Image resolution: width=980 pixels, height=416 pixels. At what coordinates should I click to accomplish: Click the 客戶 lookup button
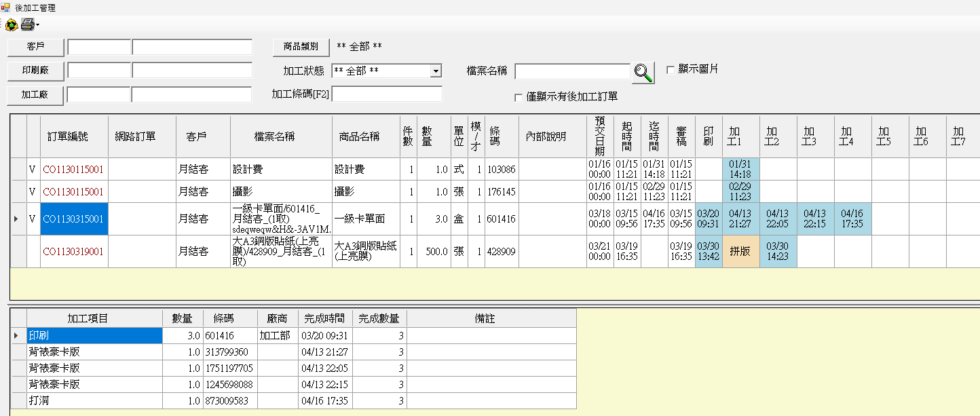pyautogui.click(x=36, y=47)
